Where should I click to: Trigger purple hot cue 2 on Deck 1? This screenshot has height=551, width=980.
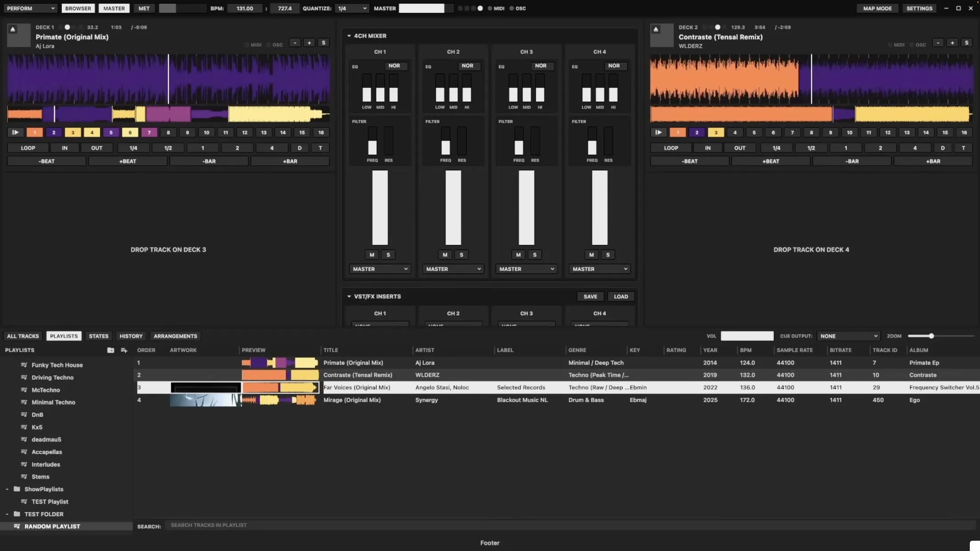click(x=54, y=132)
